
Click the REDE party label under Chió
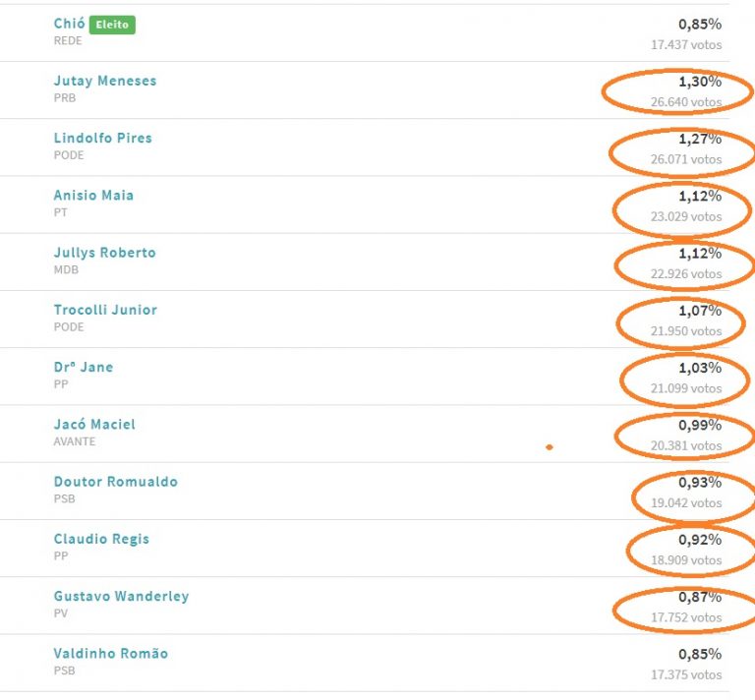pyautogui.click(x=68, y=41)
